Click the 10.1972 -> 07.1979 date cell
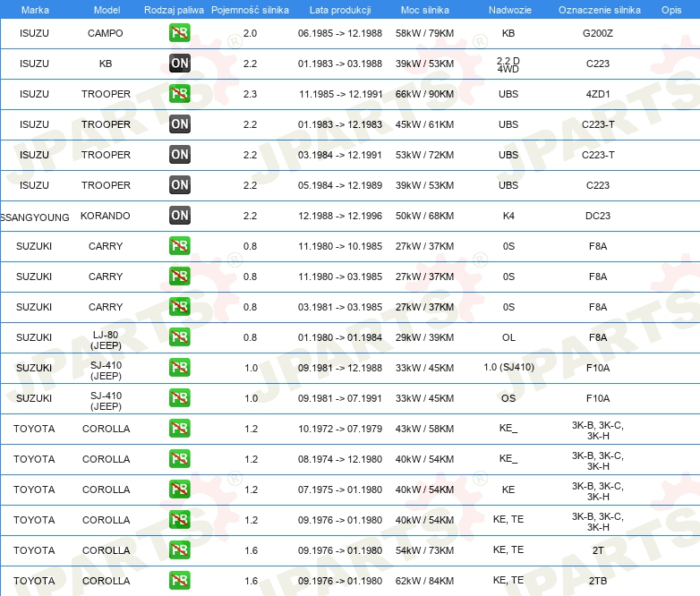The image size is (700, 596). click(x=340, y=429)
